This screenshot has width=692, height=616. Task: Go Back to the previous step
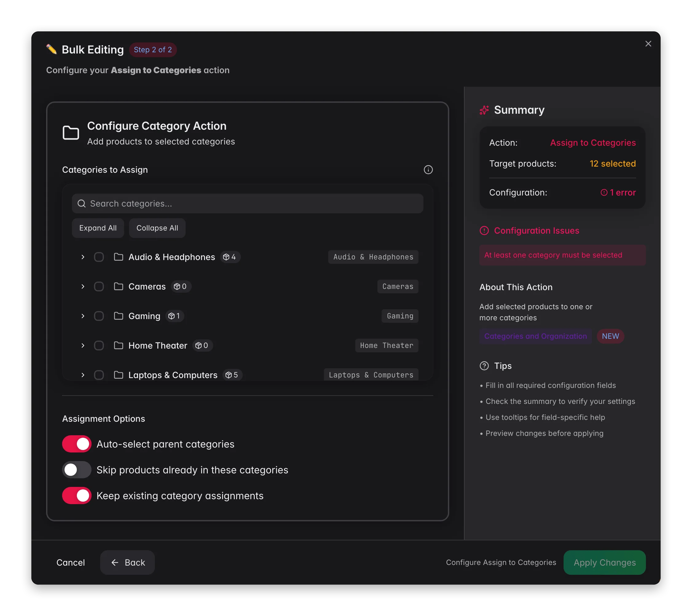point(127,563)
